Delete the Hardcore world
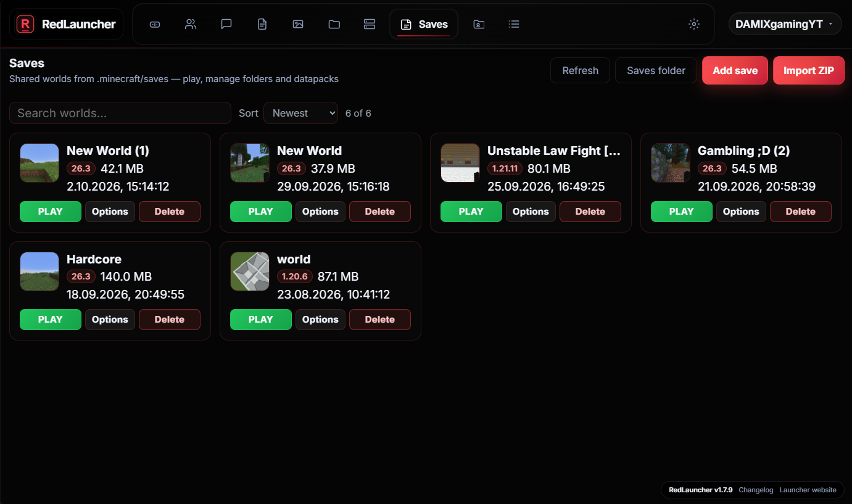 (170, 320)
